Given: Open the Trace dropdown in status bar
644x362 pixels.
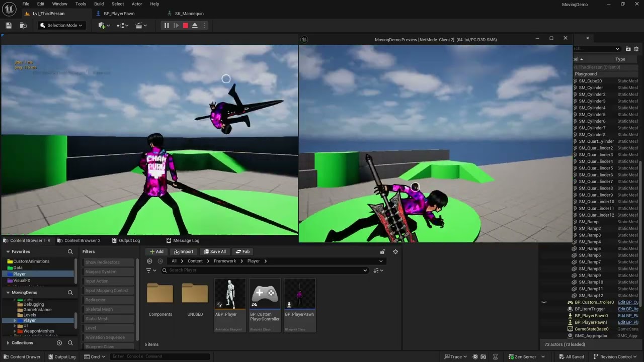Looking at the screenshot, I should tap(455, 357).
